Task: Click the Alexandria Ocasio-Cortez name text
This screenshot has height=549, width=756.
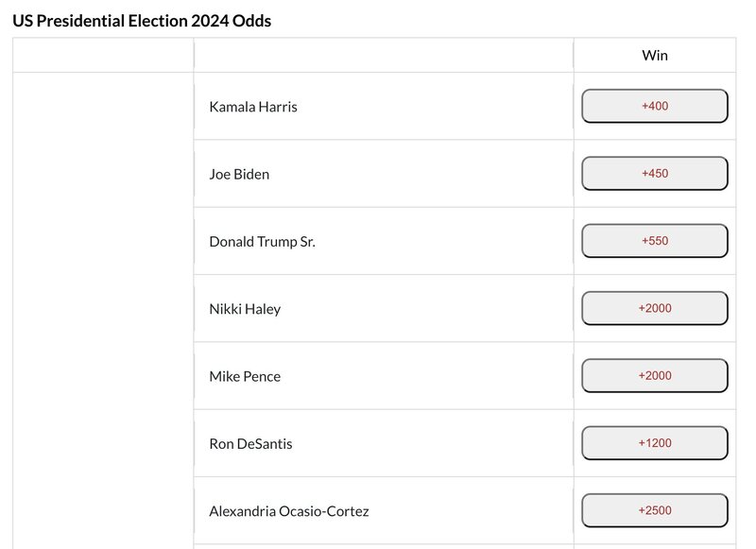Action: [x=289, y=511]
